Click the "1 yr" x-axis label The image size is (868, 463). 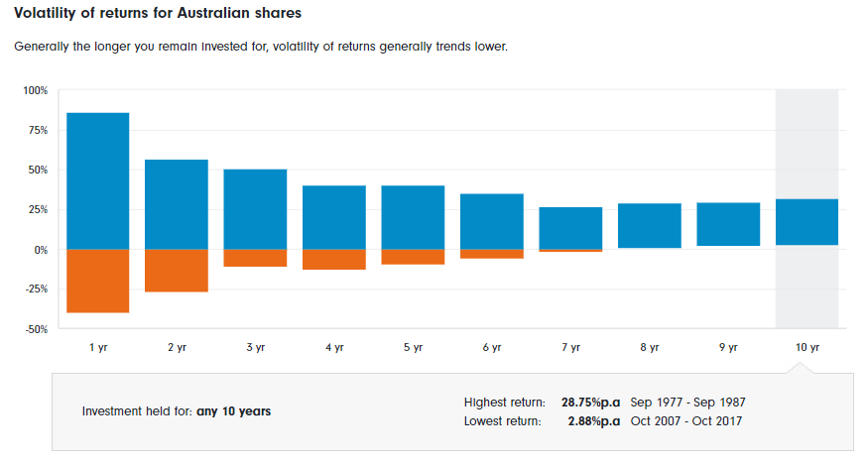(97, 348)
